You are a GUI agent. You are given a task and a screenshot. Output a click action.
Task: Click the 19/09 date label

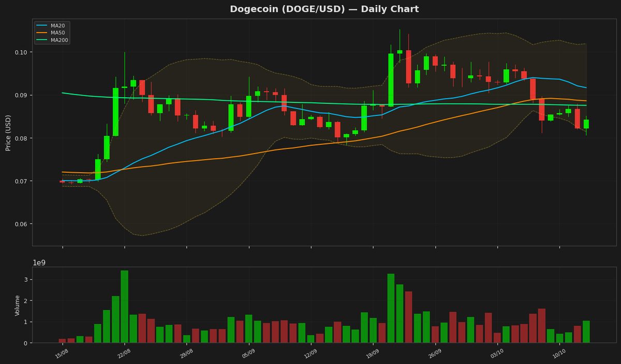tap(372, 353)
